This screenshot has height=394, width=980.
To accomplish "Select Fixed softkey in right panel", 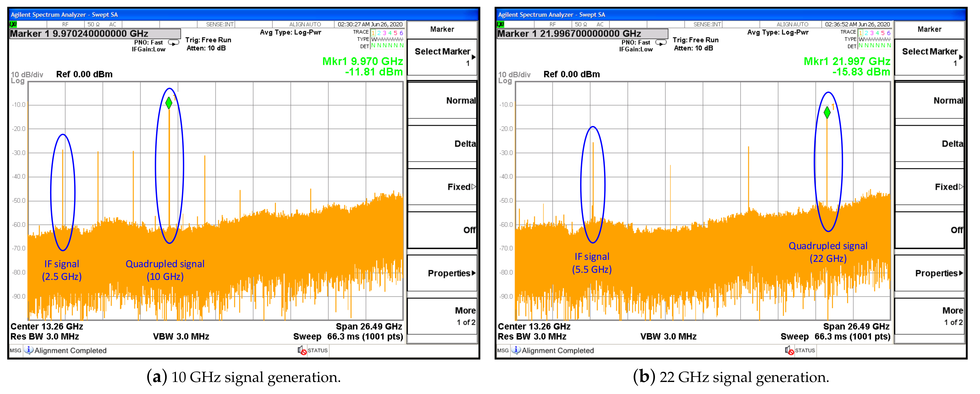I will click(x=929, y=187).
